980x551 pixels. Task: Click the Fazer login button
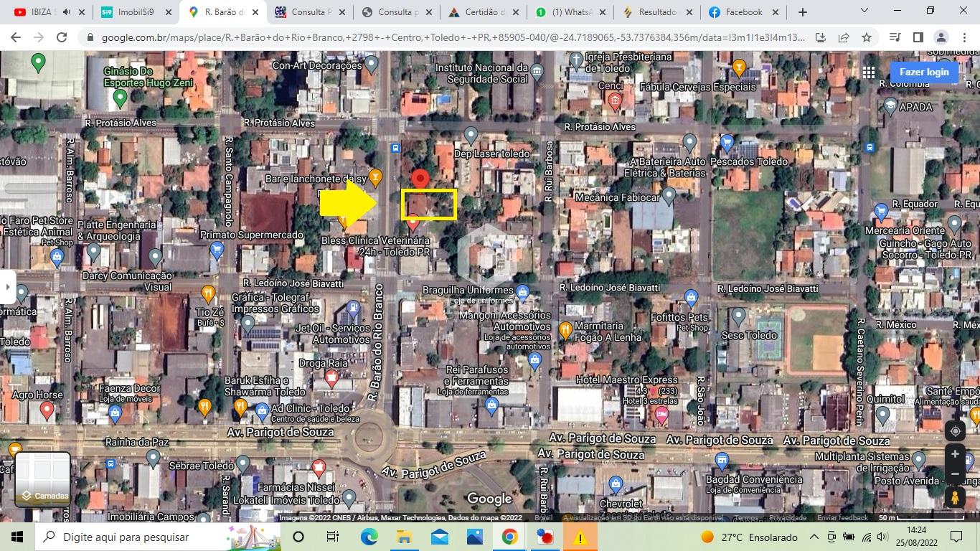924,72
